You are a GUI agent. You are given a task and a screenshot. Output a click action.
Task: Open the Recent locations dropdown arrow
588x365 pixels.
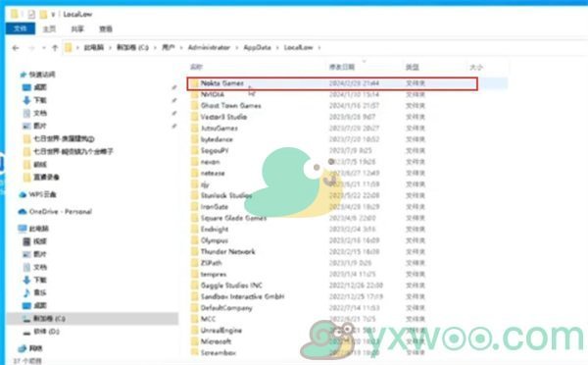coord(43,48)
